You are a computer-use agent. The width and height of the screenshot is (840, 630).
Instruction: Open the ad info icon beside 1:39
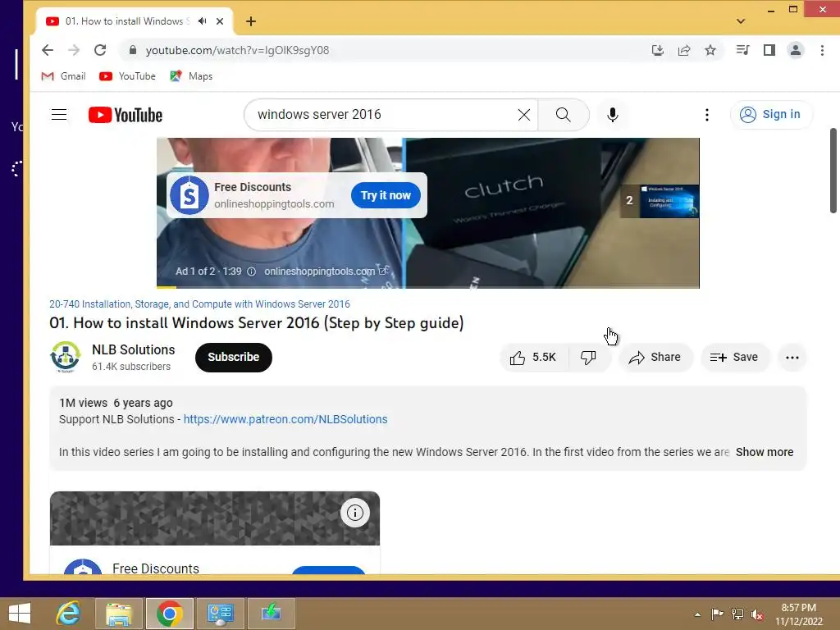(x=251, y=272)
